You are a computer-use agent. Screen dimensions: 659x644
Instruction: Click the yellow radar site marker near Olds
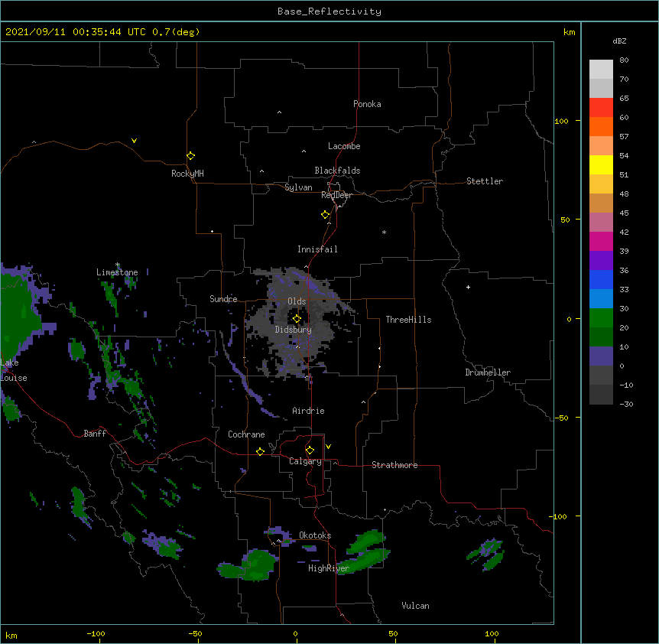[297, 319]
